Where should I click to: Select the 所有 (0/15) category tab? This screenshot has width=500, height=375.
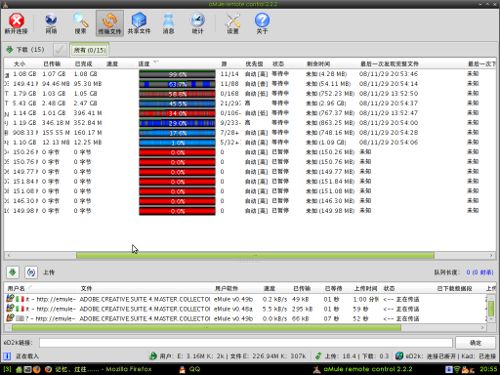pyautogui.click(x=89, y=50)
